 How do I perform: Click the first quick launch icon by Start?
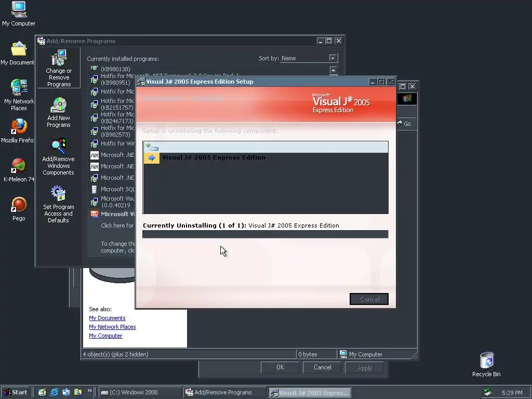pos(42,393)
